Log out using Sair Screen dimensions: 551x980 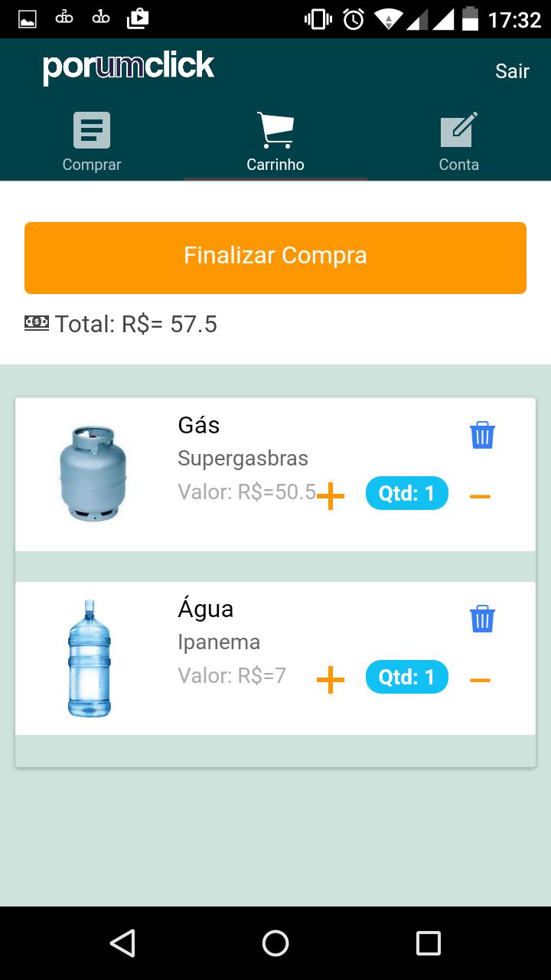tap(512, 71)
